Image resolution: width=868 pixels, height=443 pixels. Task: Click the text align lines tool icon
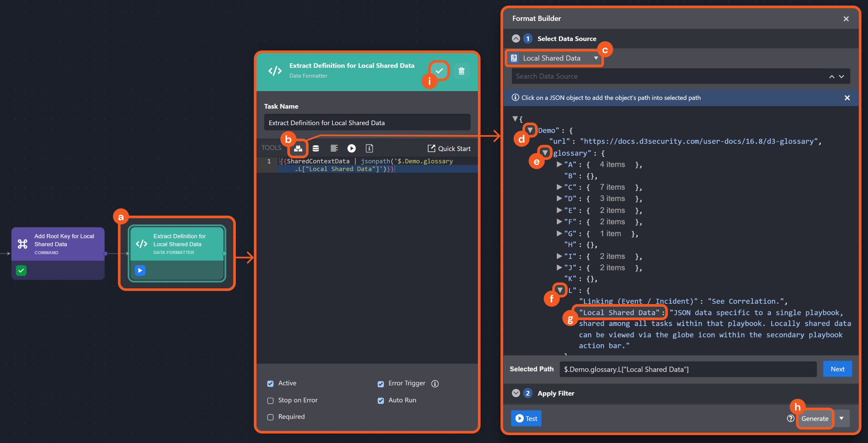tap(334, 148)
